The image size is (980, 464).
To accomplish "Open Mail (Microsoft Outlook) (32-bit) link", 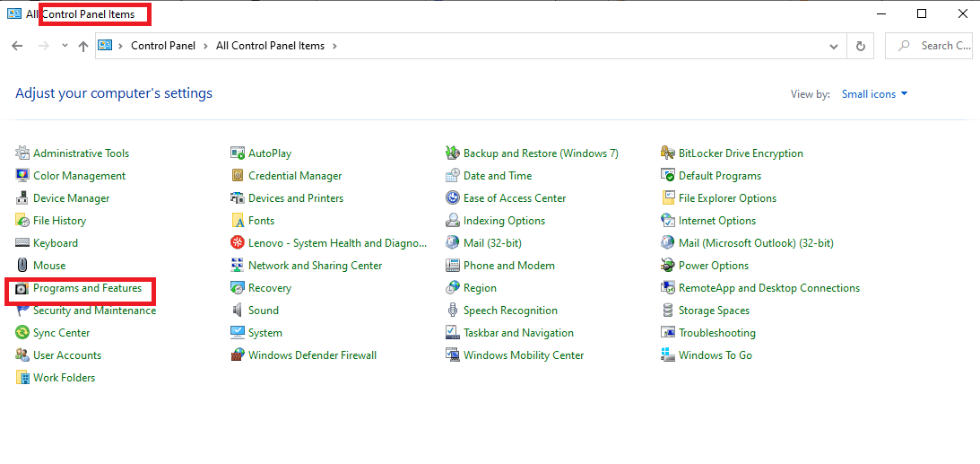I will point(756,243).
